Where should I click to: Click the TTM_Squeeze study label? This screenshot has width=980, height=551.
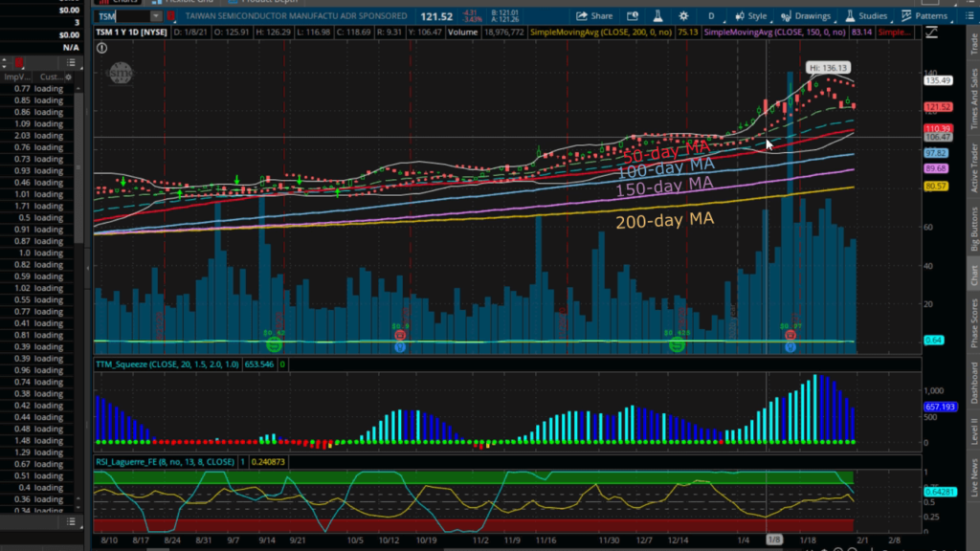tap(167, 364)
